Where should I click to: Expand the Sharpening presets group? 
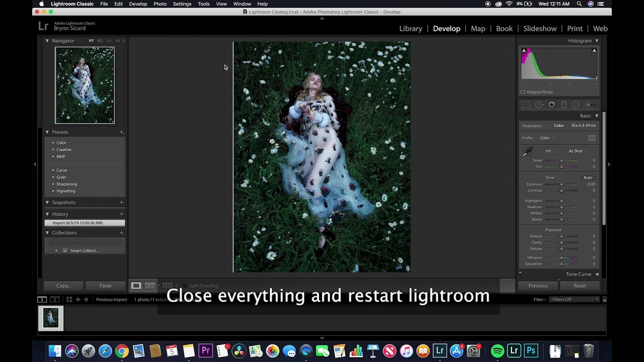point(53,184)
